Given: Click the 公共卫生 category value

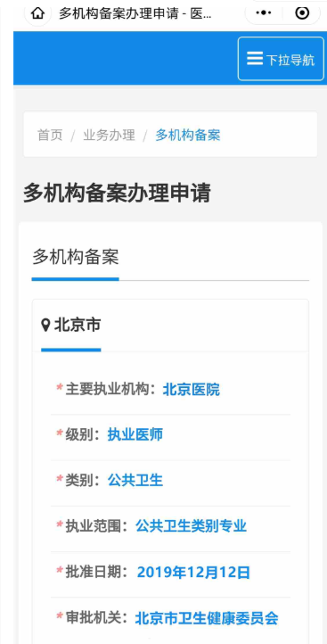Looking at the screenshot, I should coord(135,480).
